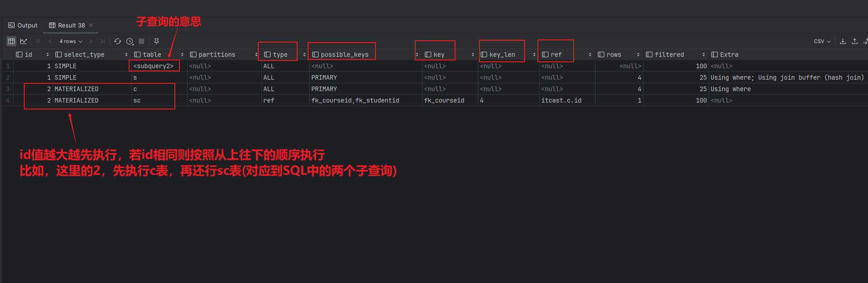The image size is (868, 283).
Task: Expand the 4 rows page size dropdown
Action: click(x=71, y=41)
